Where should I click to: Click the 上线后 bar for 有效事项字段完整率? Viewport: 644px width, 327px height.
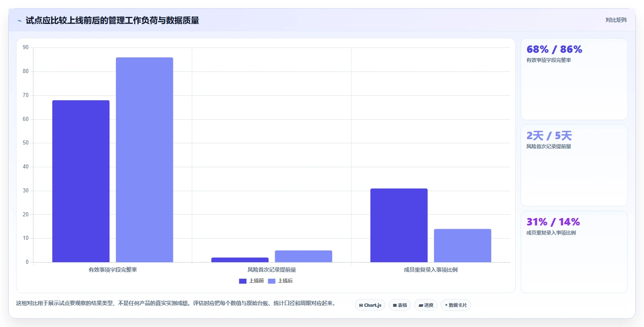click(144, 160)
